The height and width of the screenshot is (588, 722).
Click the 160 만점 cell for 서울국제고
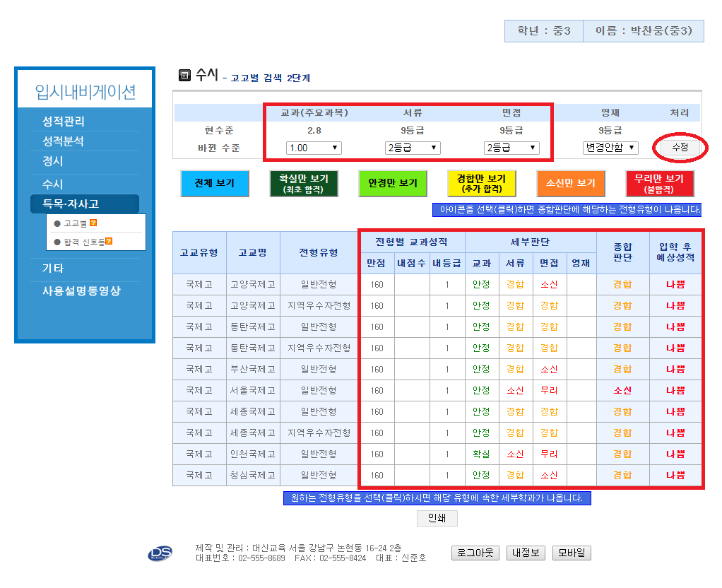377,391
